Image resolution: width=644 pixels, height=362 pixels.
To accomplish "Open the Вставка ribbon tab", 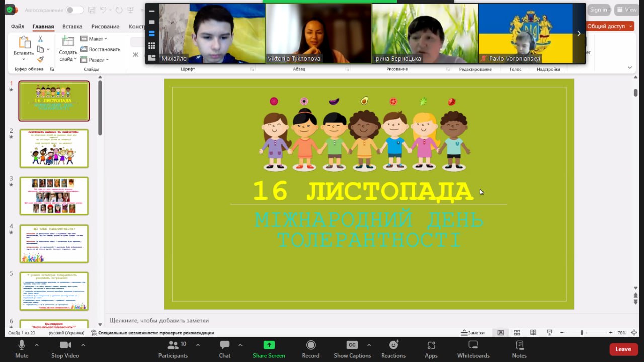I will coord(72,27).
